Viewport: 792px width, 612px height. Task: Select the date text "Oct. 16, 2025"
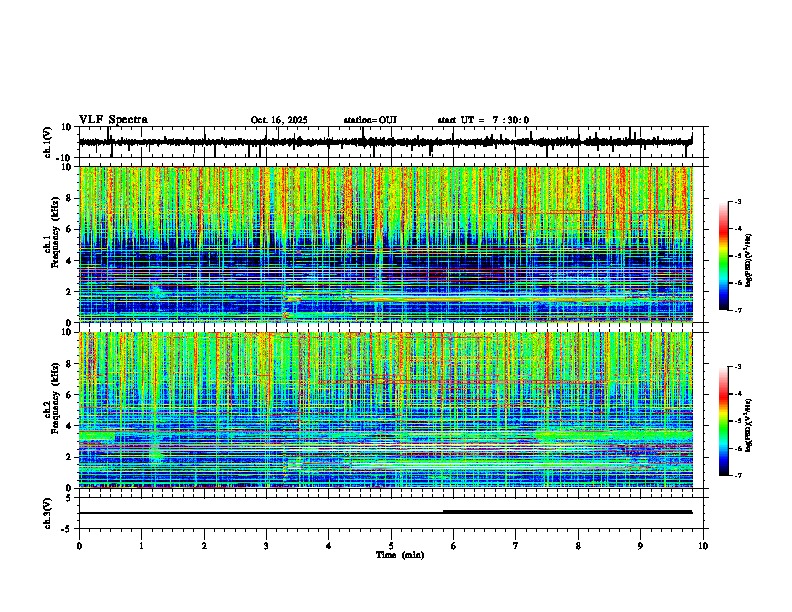click(279, 120)
